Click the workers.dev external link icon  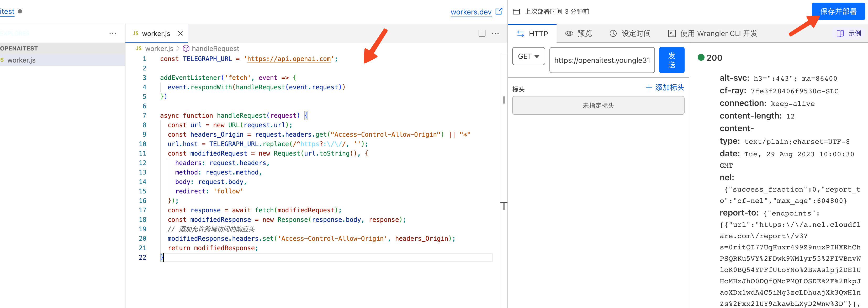pos(499,11)
